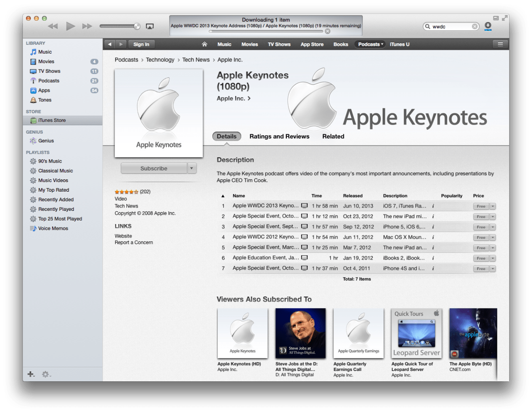Image resolution: width=532 pixels, height=413 pixels.
Task: Open the Related tab
Action: tap(333, 136)
